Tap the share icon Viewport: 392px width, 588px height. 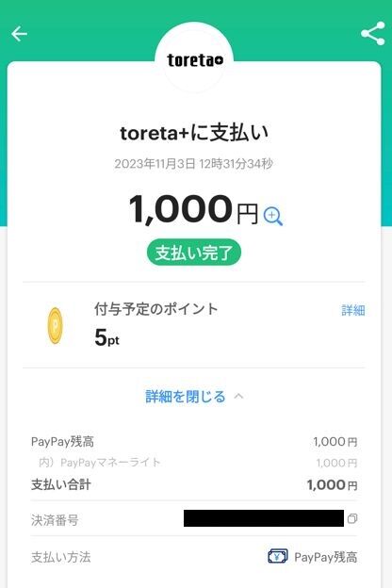coord(373,33)
